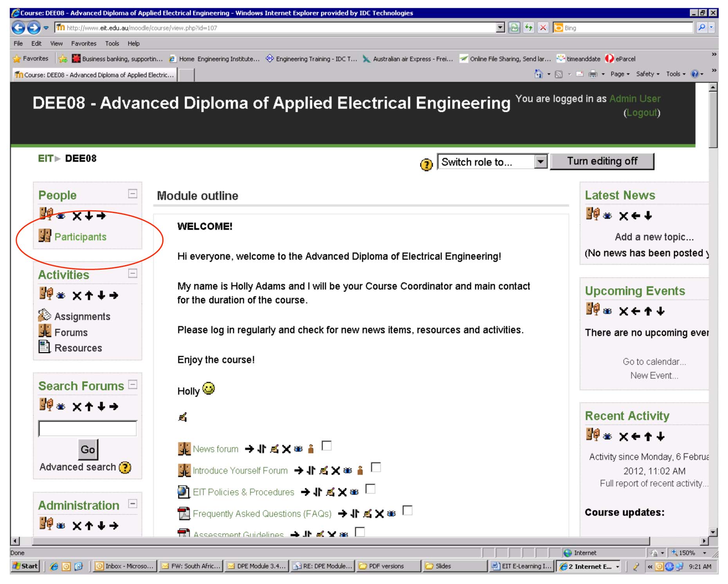Click Refresh icon in address bar

click(x=529, y=28)
